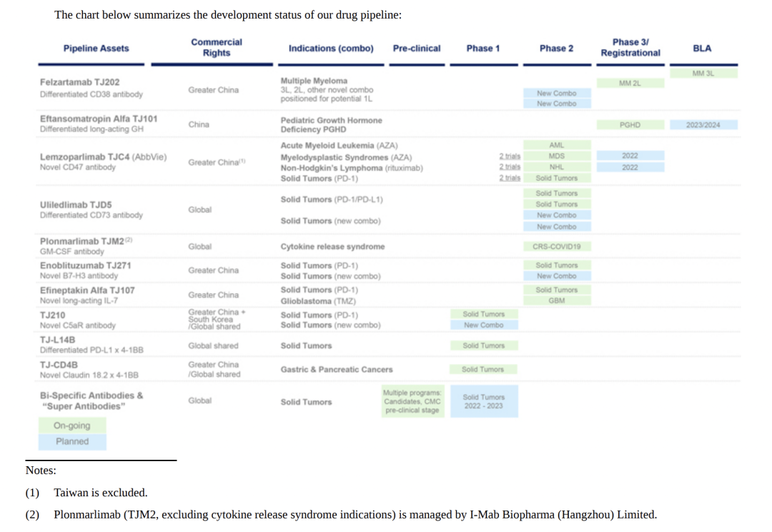Screen dimensions: 772x532
Task: Click the Pipeline Assets column header
Action: click(x=96, y=49)
